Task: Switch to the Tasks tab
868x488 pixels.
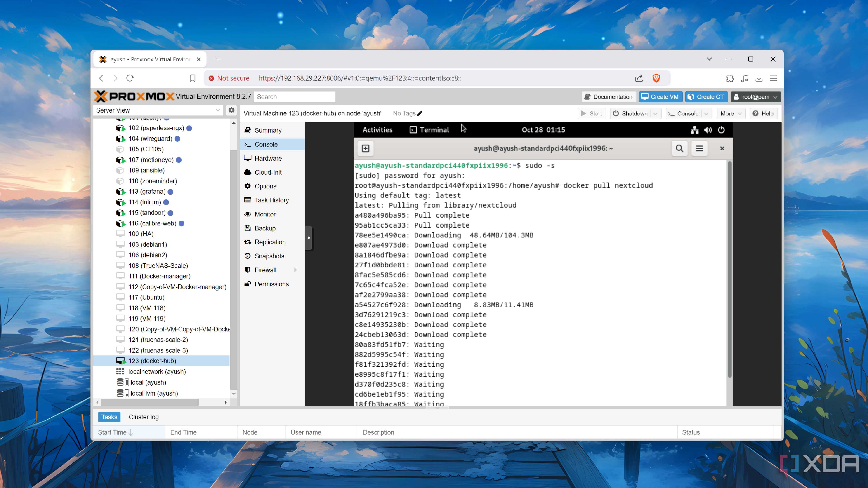Action: pyautogui.click(x=109, y=417)
